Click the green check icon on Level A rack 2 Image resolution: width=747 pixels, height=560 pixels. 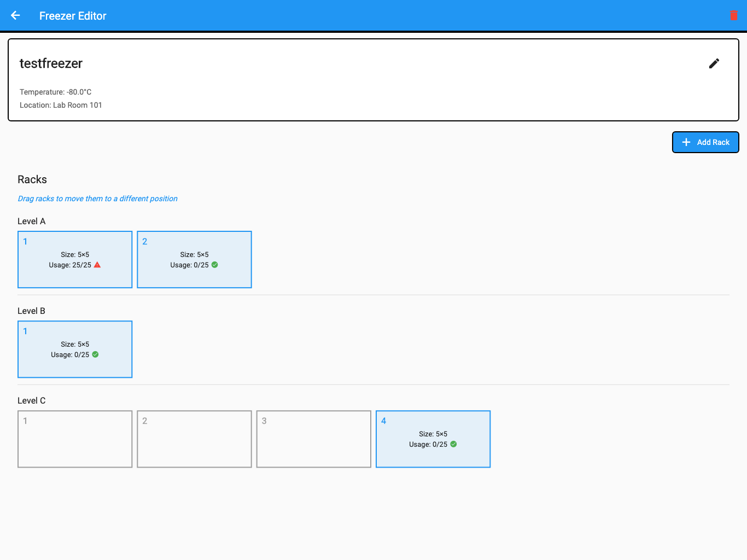pyautogui.click(x=215, y=265)
